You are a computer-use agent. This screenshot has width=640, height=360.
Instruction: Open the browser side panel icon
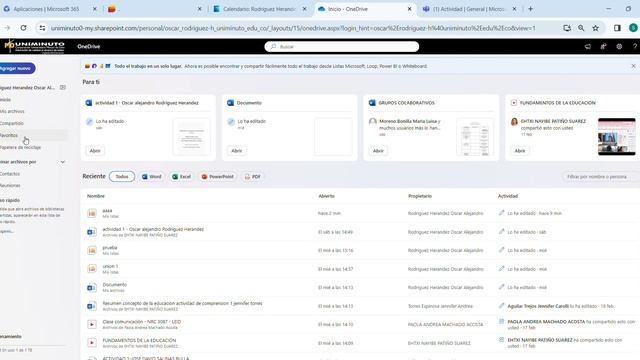[617, 28]
